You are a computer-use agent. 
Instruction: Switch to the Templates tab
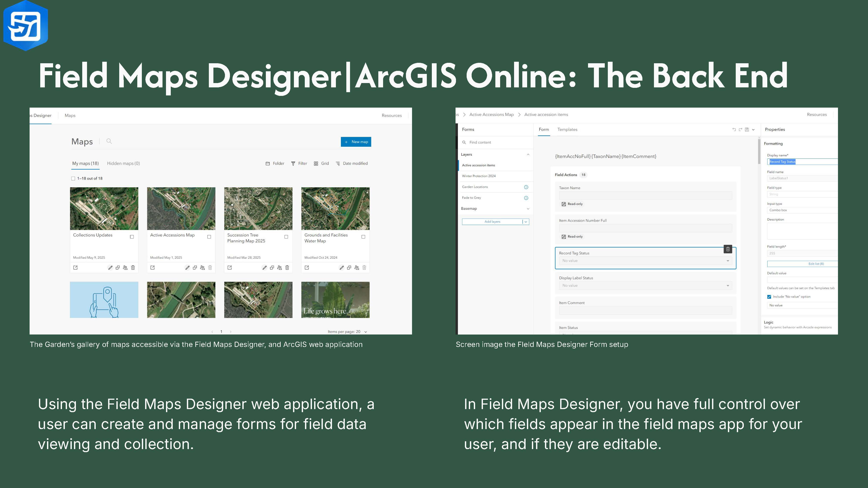click(x=567, y=130)
